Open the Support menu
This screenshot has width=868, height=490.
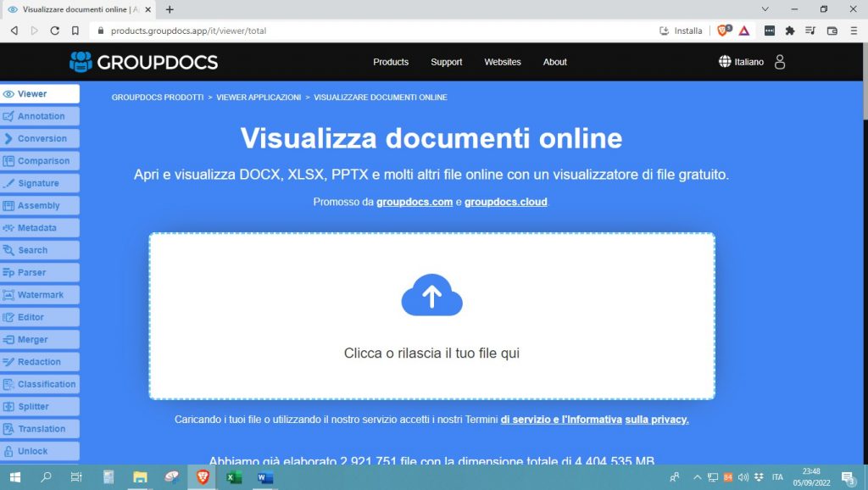tap(446, 62)
